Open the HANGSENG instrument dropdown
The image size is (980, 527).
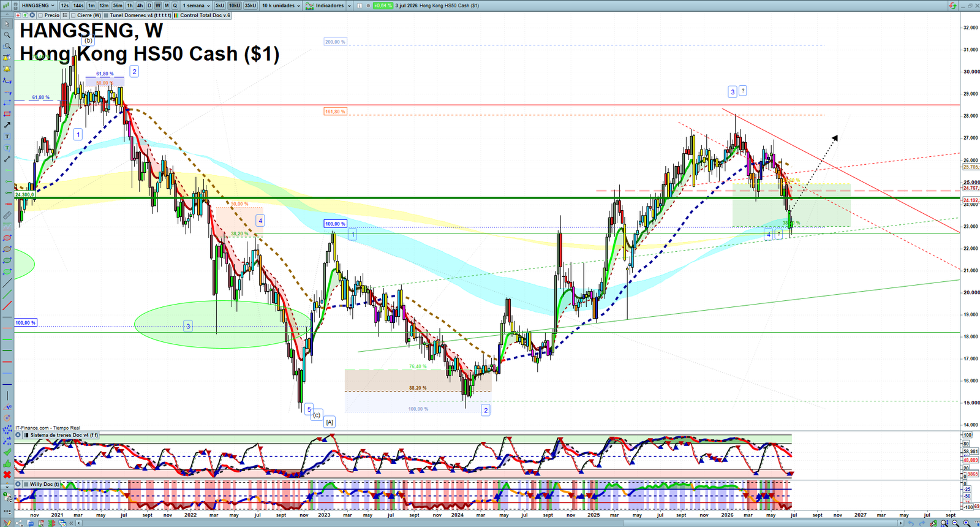point(39,6)
